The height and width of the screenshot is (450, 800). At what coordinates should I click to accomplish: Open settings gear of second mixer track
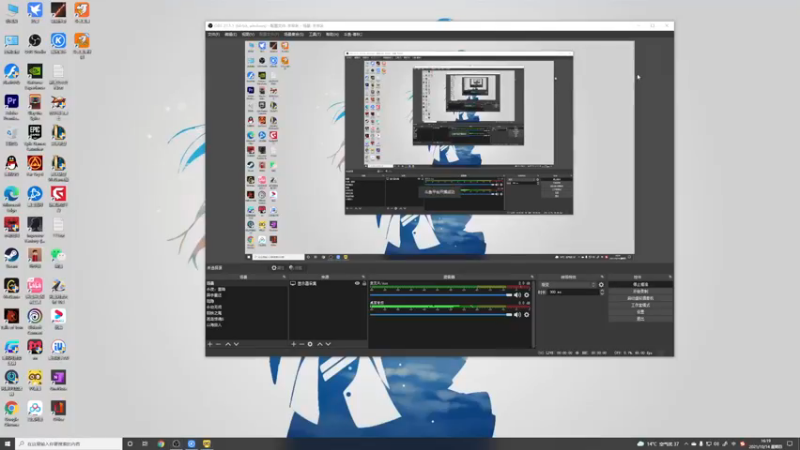coord(527,315)
